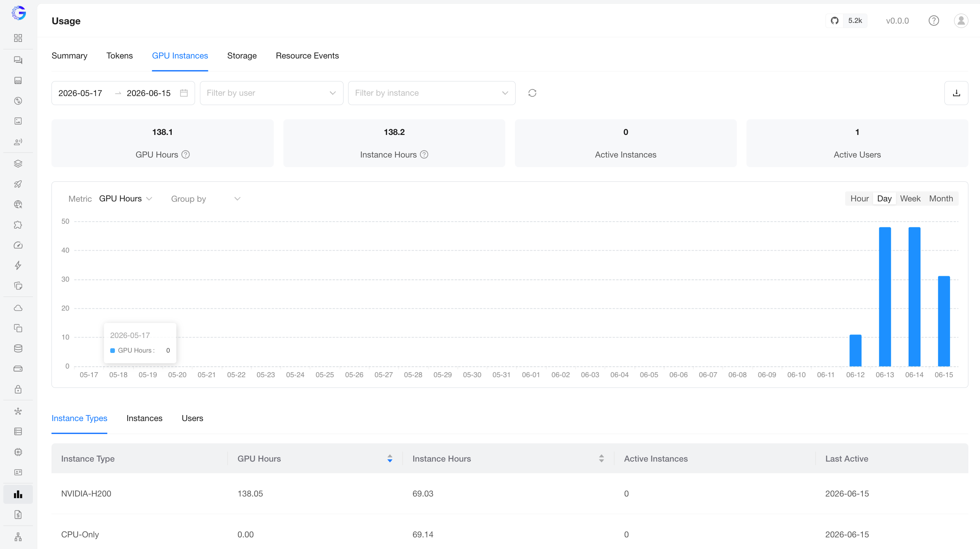
Task: Switch to the Summary tab
Action: click(x=69, y=55)
